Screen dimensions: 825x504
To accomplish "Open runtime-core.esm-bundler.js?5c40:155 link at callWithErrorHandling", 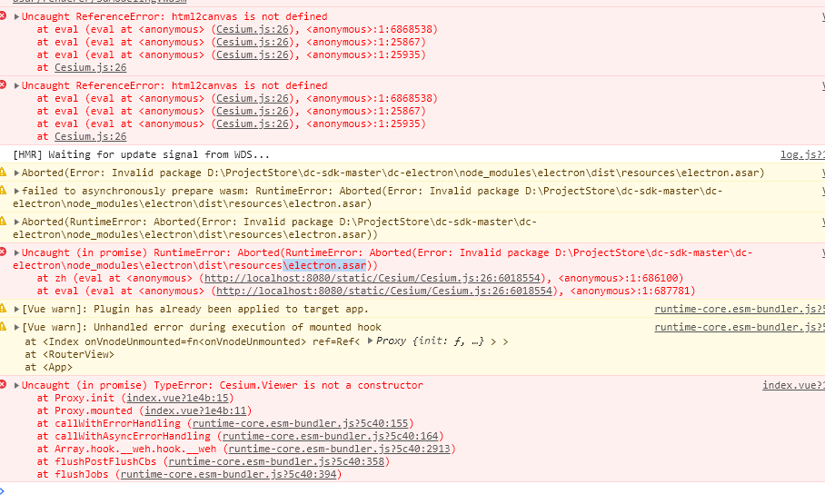I will (301, 423).
